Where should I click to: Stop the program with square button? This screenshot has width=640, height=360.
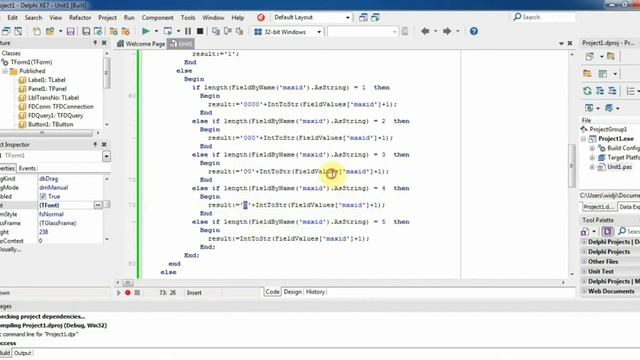coord(200,31)
